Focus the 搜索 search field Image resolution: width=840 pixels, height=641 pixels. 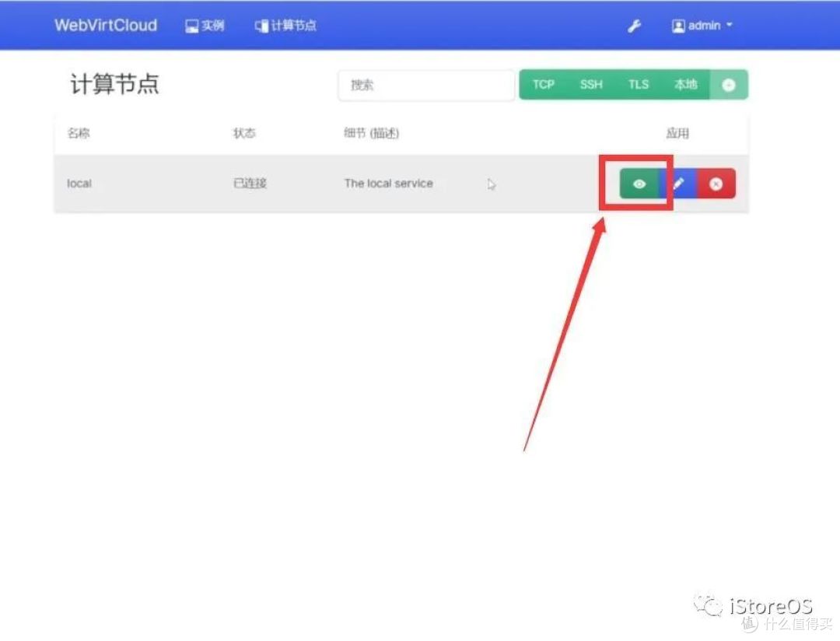point(426,85)
